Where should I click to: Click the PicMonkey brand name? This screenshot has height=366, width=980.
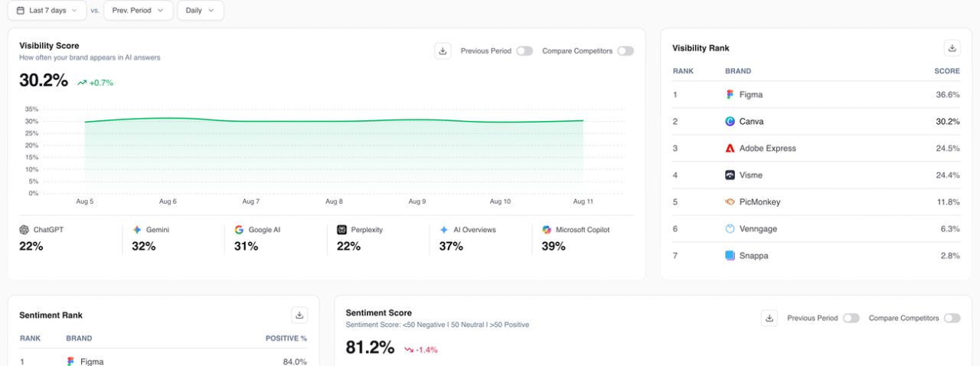759,202
